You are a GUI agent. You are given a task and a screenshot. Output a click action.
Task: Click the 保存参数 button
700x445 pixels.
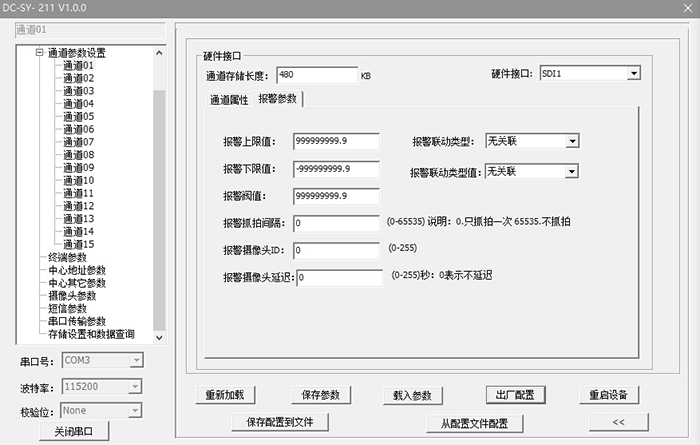pos(322,394)
